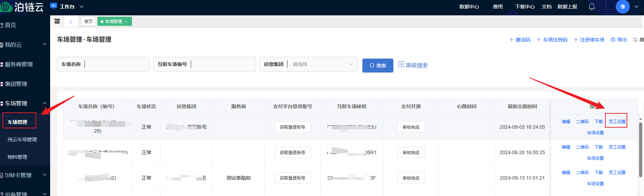644x196 pixels.
Task: Click 导出 export icon button
Action: (x=619, y=40)
